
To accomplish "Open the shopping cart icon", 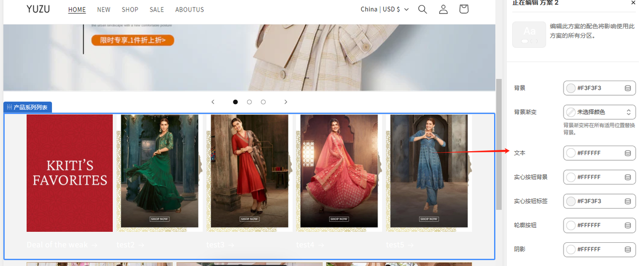I will tap(464, 9).
